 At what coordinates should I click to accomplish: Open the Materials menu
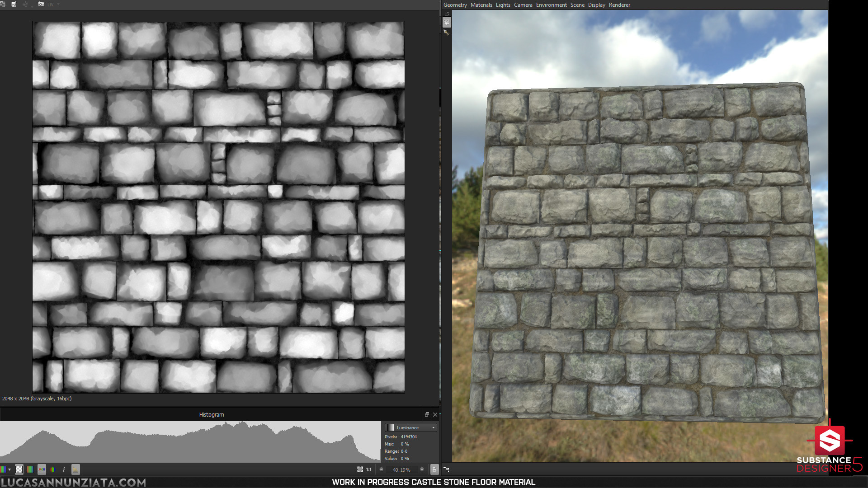[481, 5]
